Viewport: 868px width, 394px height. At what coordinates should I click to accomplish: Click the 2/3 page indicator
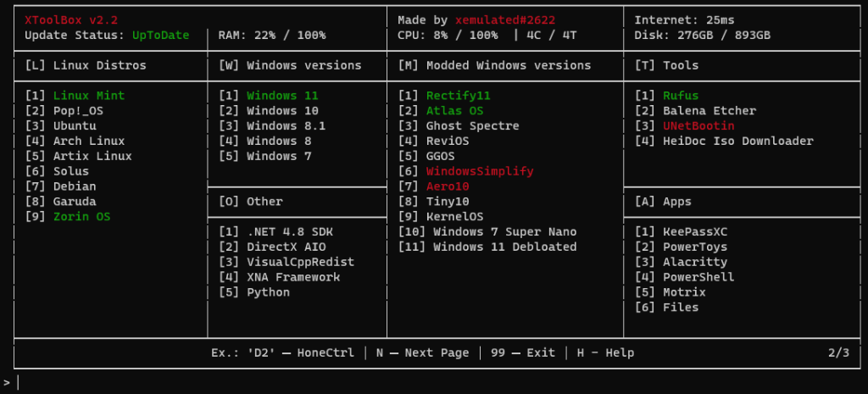pos(838,352)
